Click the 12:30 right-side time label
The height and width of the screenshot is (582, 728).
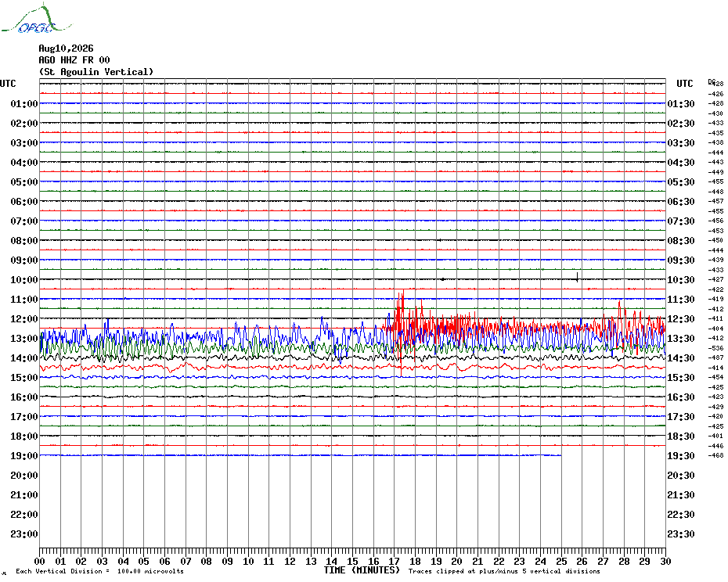(x=681, y=319)
